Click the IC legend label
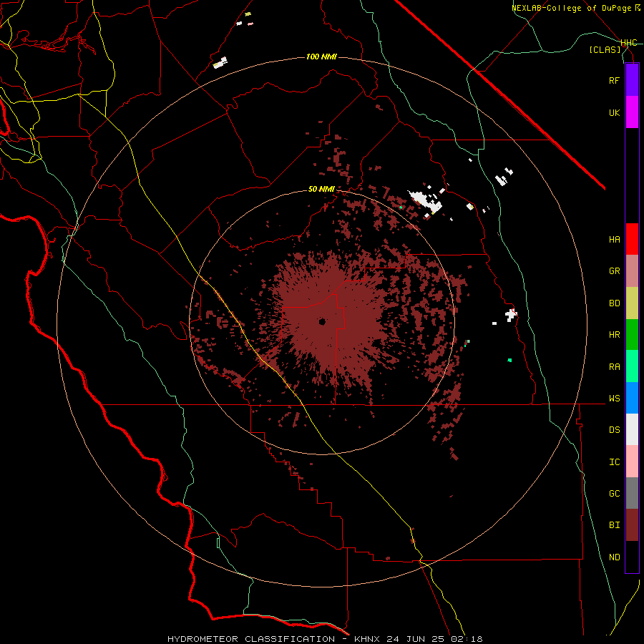644x644 pixels. click(x=614, y=462)
